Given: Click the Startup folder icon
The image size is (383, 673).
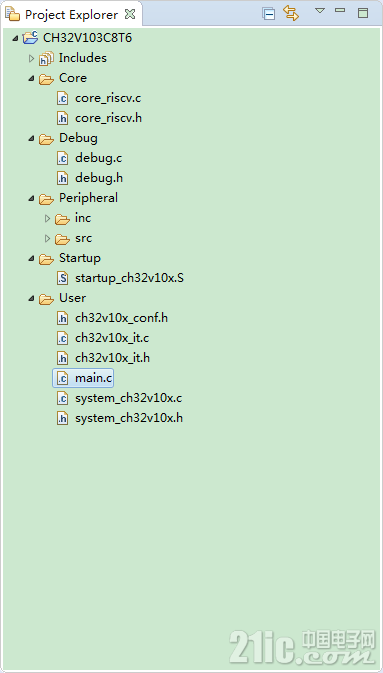Looking at the screenshot, I should pyautogui.click(x=46, y=259).
